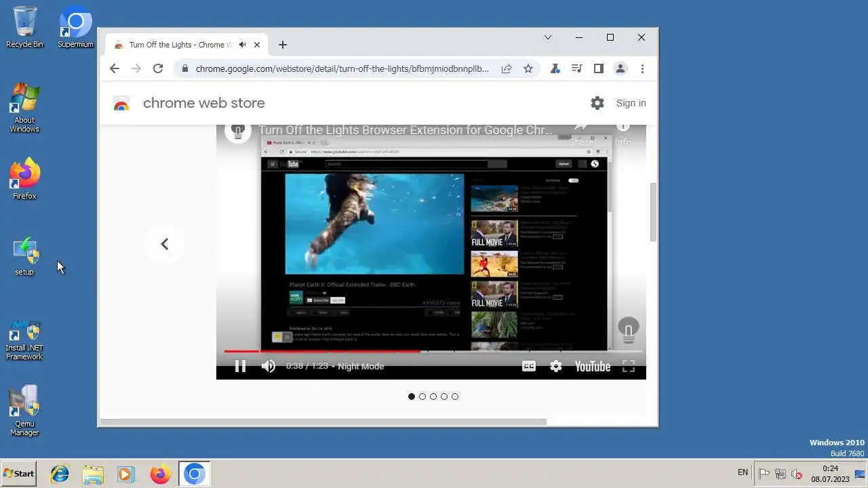This screenshot has width=868, height=488.
Task: Click the Chrome profile avatar icon
Action: 620,68
